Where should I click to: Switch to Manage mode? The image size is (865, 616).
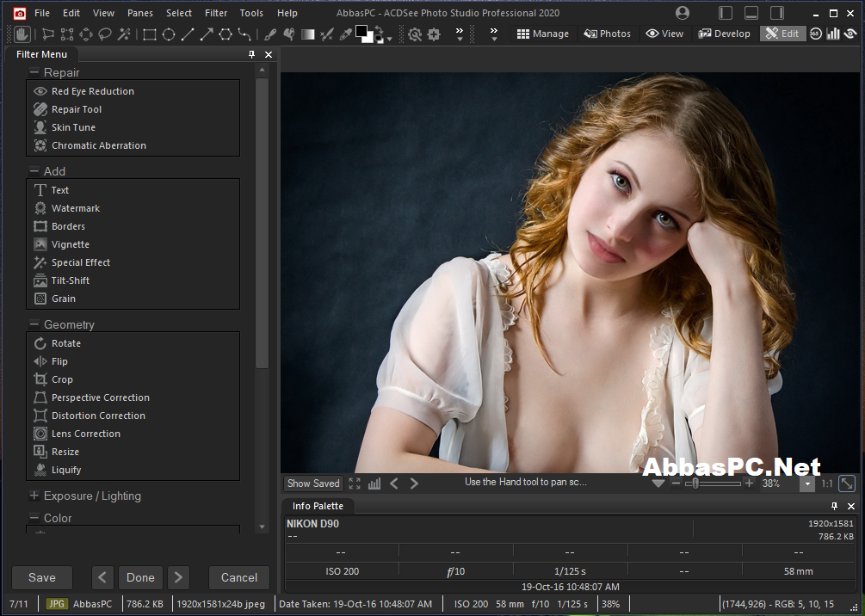[543, 34]
